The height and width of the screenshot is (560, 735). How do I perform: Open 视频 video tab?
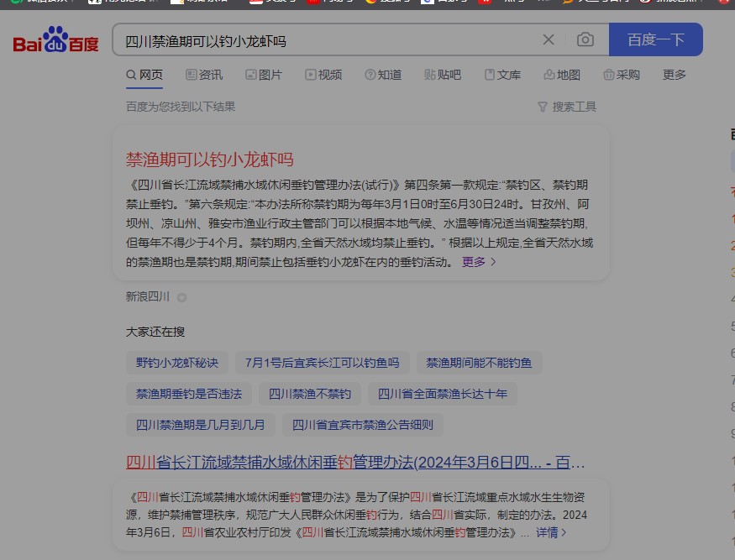[x=323, y=75]
